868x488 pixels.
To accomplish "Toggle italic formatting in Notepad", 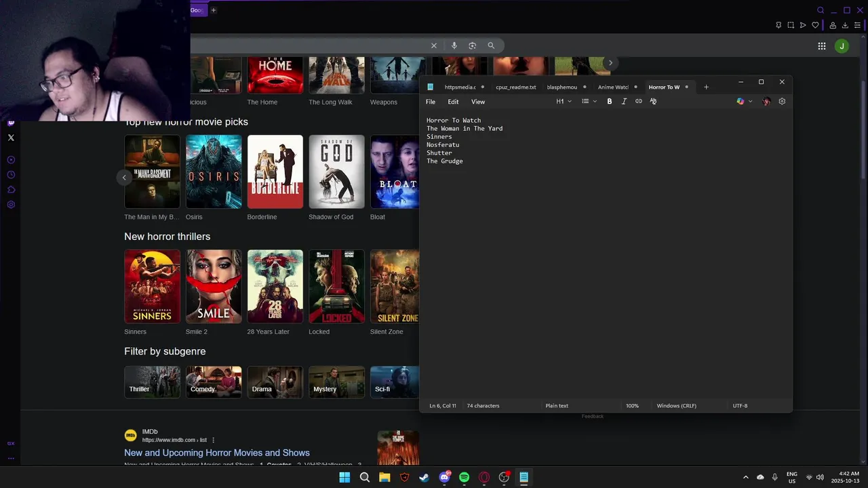I will (x=624, y=102).
